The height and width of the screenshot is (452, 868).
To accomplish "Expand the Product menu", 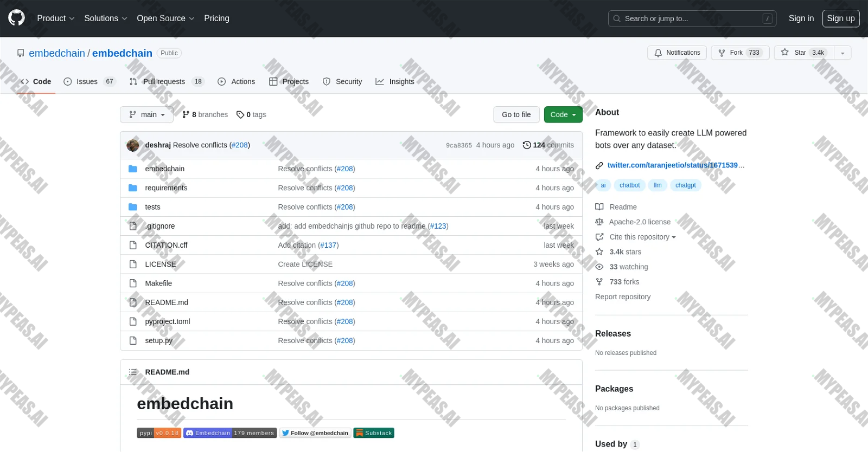I will click(56, 18).
